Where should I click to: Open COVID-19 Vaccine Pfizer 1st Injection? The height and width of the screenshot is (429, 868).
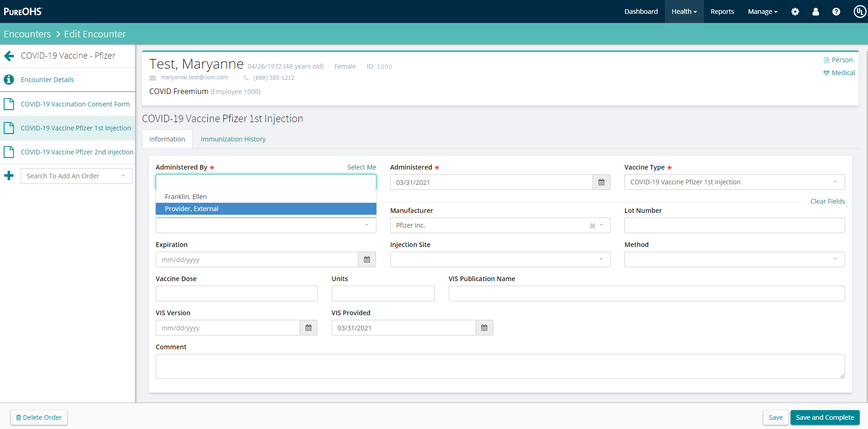click(76, 128)
